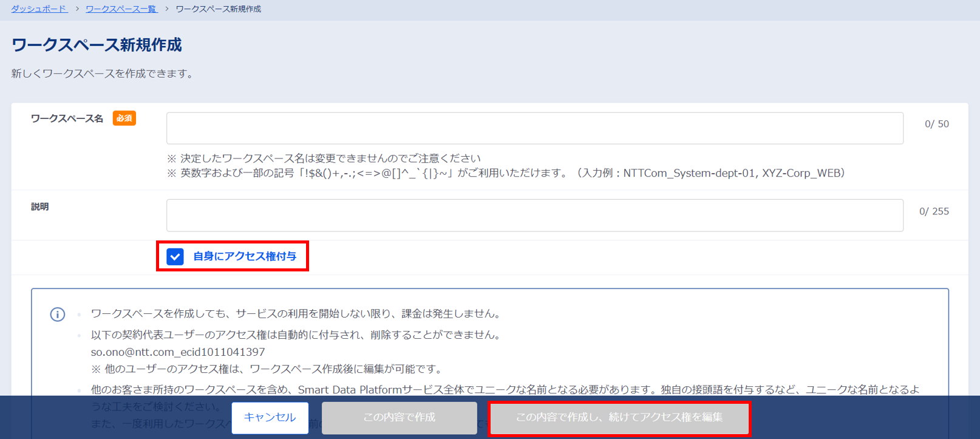980x439 pixels.
Task: Click the first breadcrumb chevron after ダッシュボード
Action: pos(77,9)
